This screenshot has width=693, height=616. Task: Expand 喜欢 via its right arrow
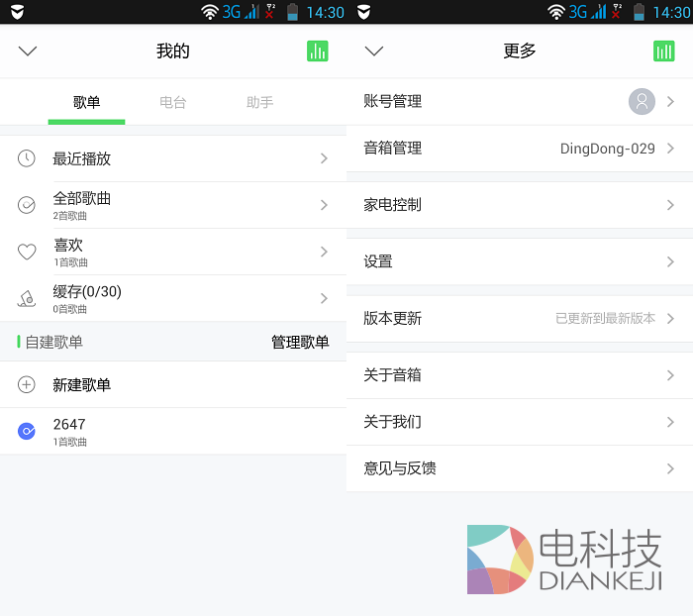[324, 252]
